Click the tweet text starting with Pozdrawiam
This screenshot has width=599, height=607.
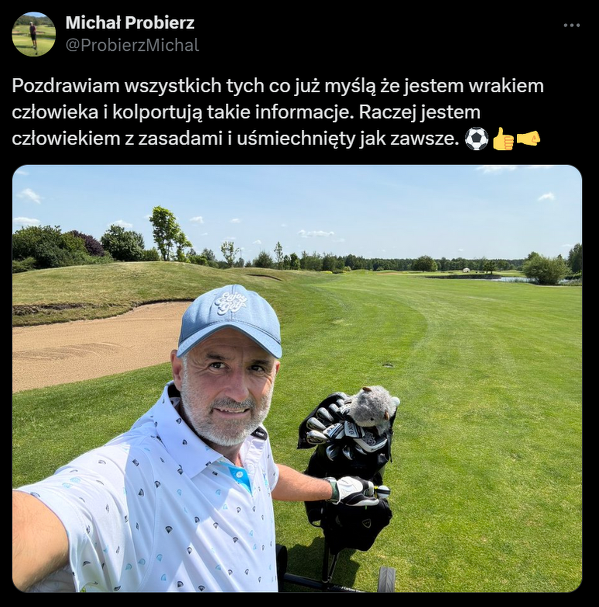278,112
